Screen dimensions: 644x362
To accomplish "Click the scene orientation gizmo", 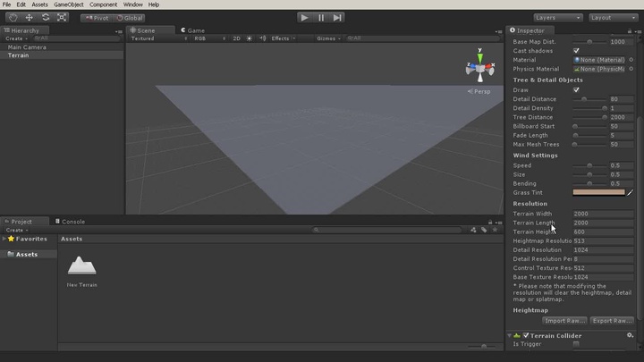I will pyautogui.click(x=480, y=69).
